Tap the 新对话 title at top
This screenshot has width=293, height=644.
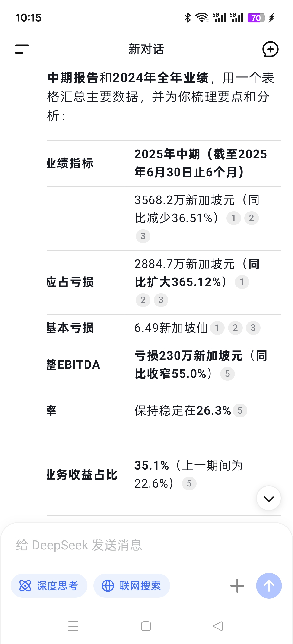(146, 49)
